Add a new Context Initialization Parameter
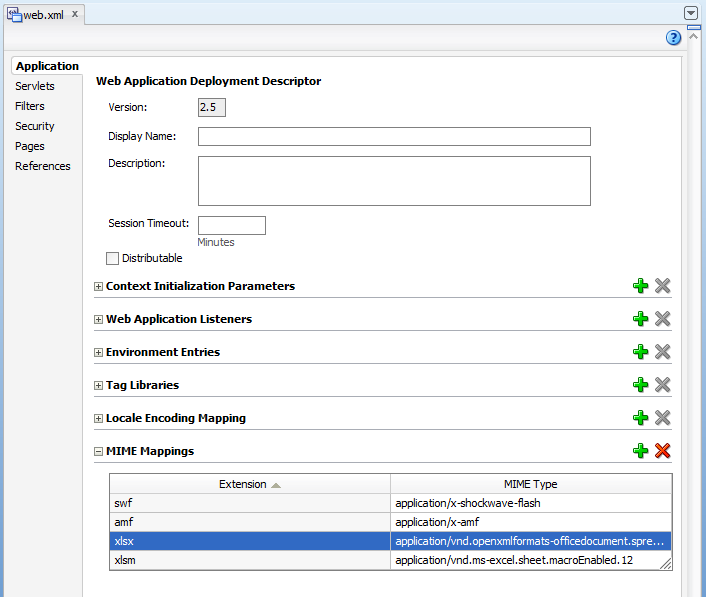 click(x=641, y=286)
